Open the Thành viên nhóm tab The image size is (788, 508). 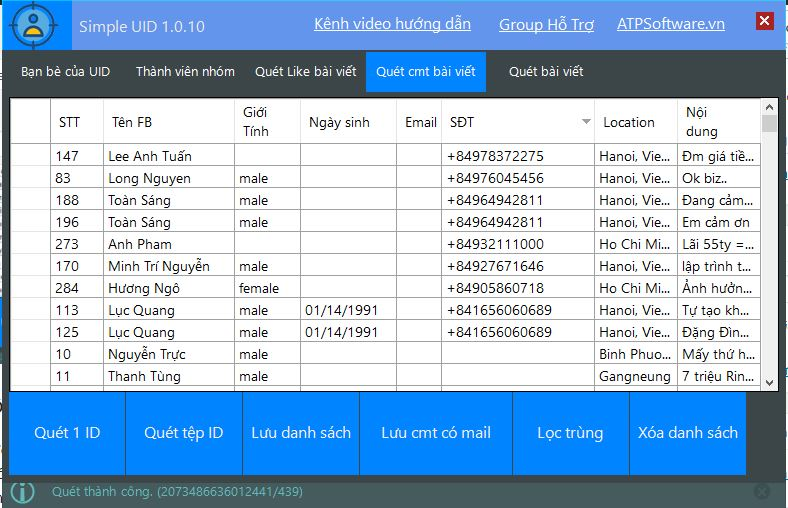pos(185,72)
